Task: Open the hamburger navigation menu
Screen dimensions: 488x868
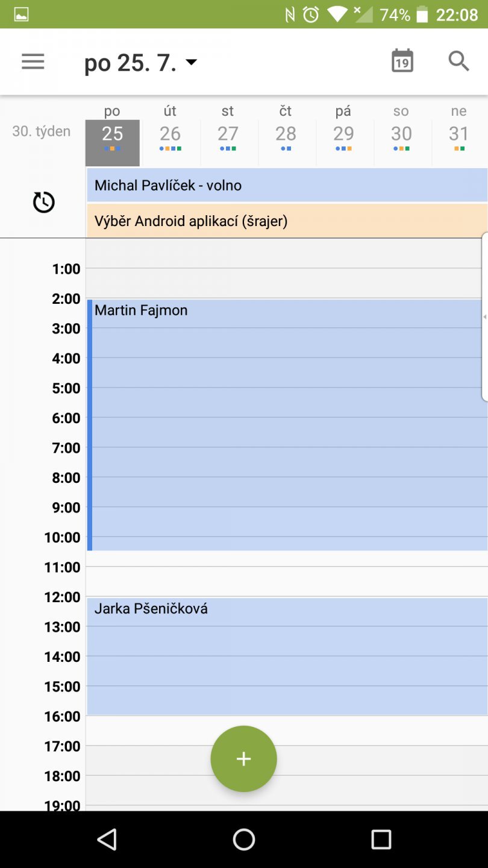Action: point(33,61)
